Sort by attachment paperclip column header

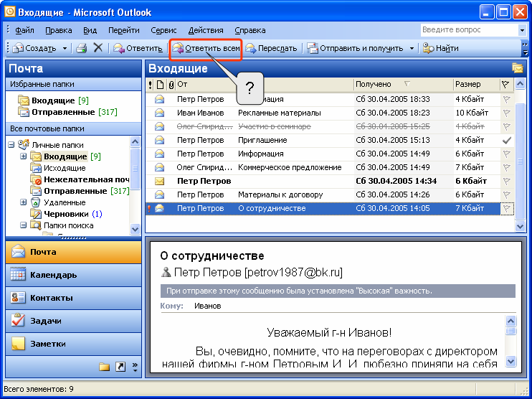[x=171, y=85]
